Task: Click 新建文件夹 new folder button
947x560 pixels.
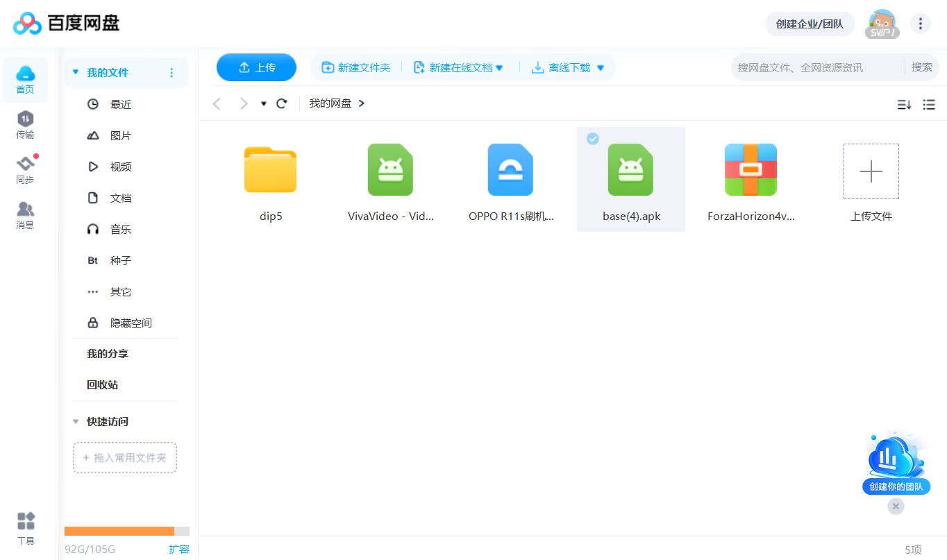Action: (x=356, y=67)
